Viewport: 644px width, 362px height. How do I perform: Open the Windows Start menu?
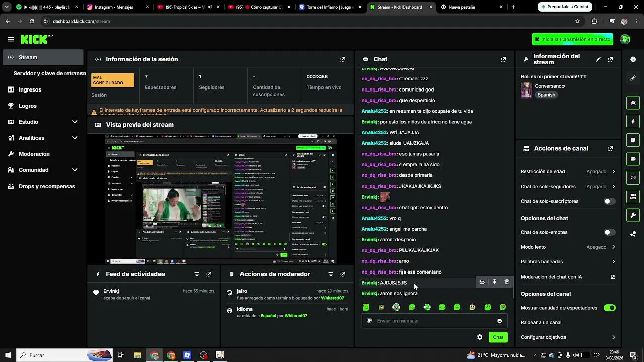[8, 355]
